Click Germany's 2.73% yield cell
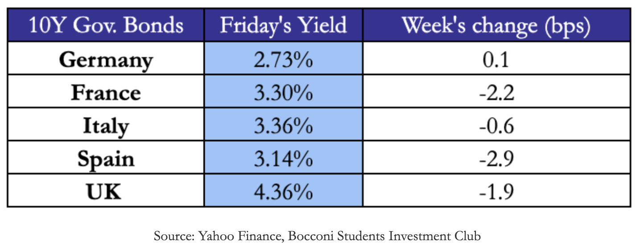Screen dimensions: 644x250 coord(284,60)
